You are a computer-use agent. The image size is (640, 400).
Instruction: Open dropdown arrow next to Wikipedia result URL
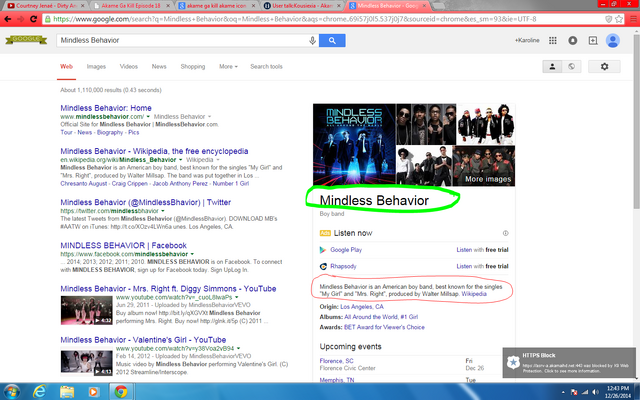point(180,160)
